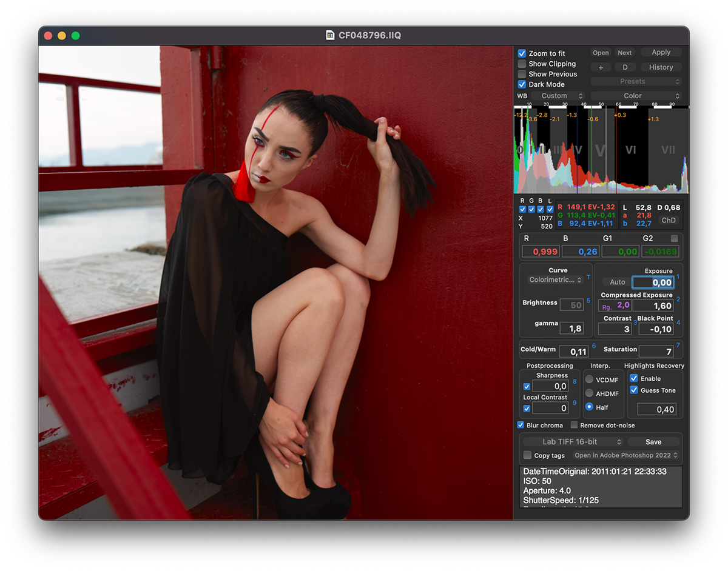
Task: Select the Half interpolation option
Action: click(x=589, y=407)
